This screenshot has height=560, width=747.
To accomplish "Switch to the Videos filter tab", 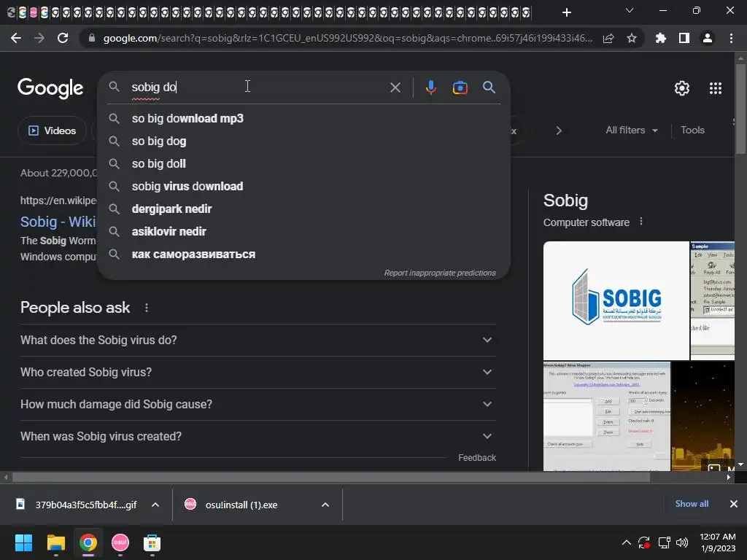I will pyautogui.click(x=52, y=131).
